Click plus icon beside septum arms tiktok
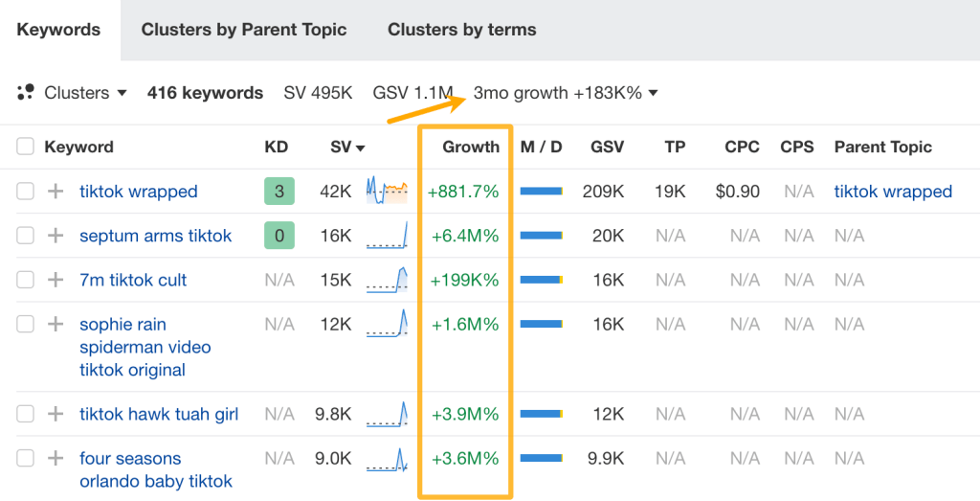This screenshot has height=501, width=980. click(56, 236)
